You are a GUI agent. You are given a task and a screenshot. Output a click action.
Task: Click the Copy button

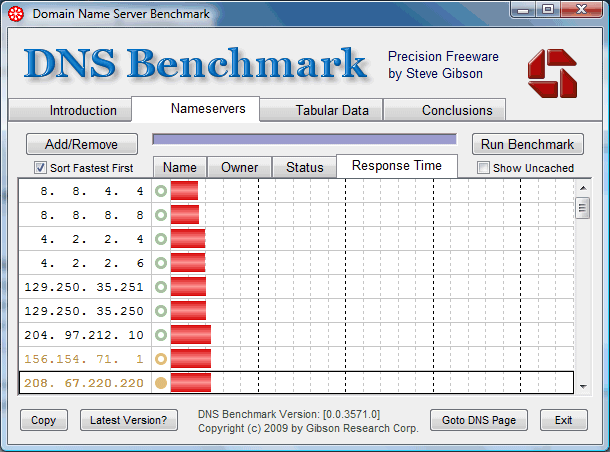click(x=44, y=420)
